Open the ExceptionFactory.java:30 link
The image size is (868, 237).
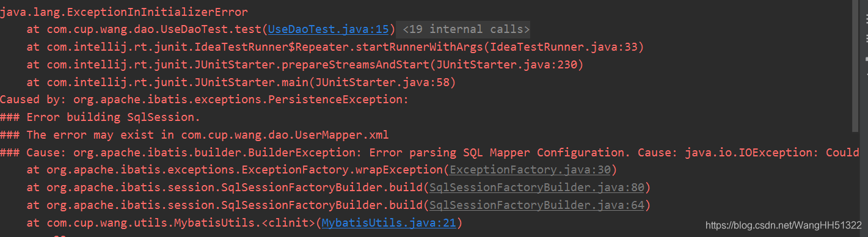click(x=531, y=170)
